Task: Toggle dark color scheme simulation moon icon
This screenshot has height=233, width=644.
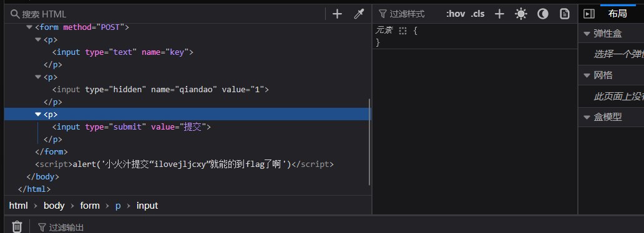Action: [543, 14]
